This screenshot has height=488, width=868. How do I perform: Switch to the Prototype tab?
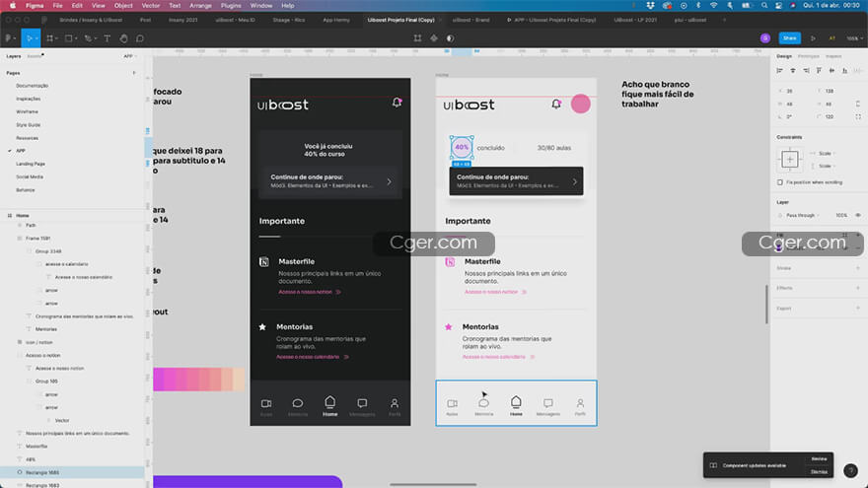[x=808, y=56]
